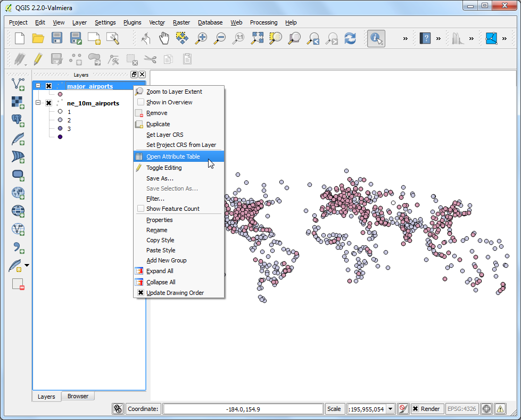Float the Layers panel
The height and width of the screenshot is (420, 521).
[134, 75]
